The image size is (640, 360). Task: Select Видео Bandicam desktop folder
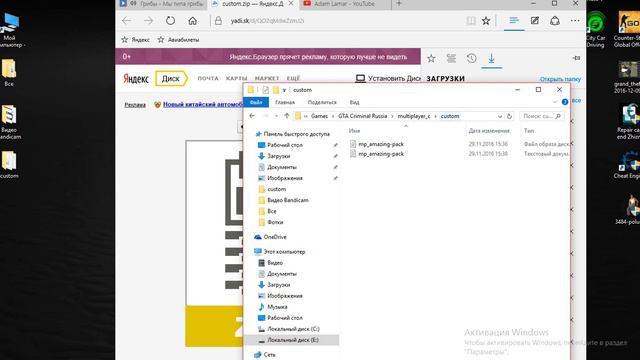(10, 122)
